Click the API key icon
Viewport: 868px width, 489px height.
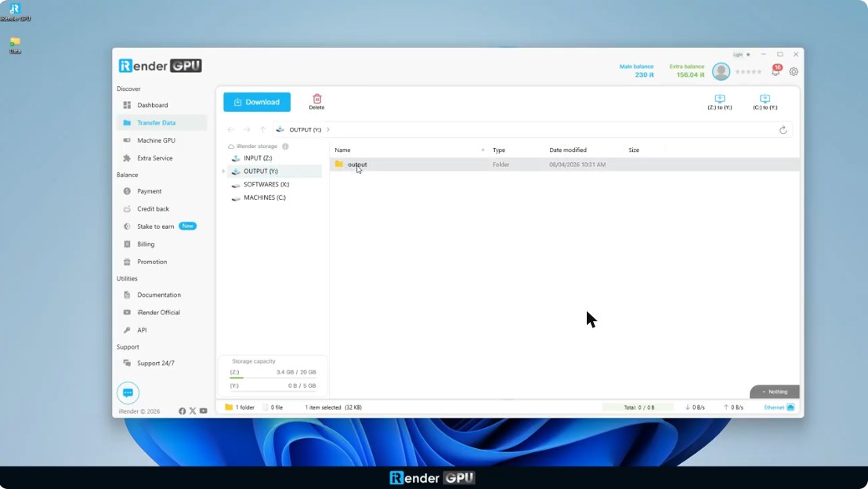(127, 330)
